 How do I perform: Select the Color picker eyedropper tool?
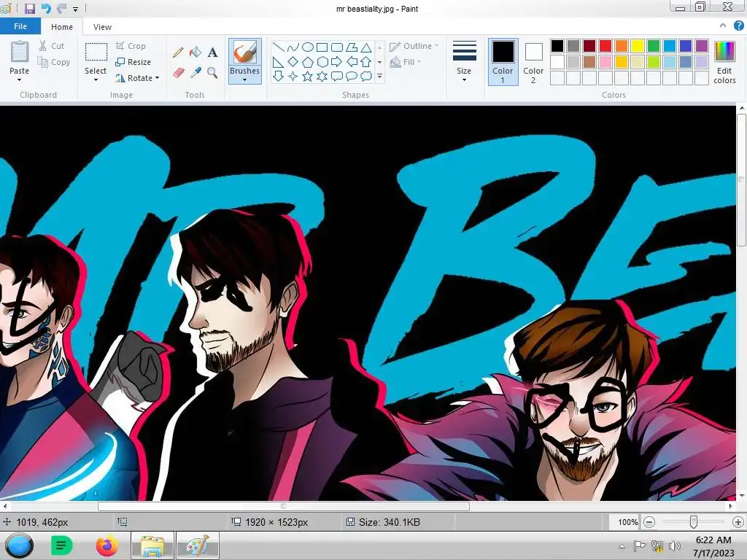pyautogui.click(x=196, y=72)
